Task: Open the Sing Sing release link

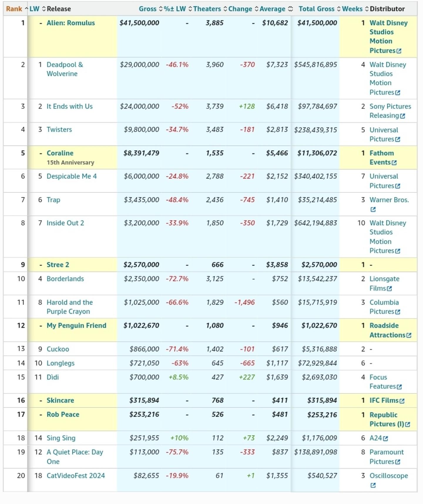Action: [x=61, y=438]
